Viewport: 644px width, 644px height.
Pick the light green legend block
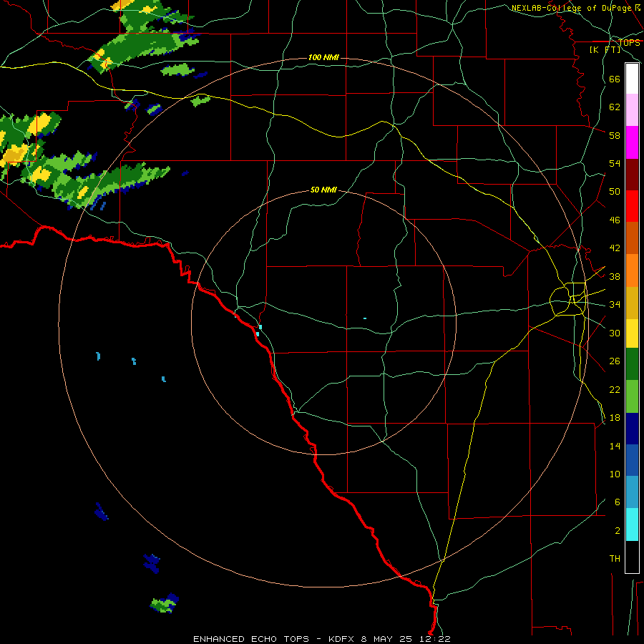coord(632,396)
